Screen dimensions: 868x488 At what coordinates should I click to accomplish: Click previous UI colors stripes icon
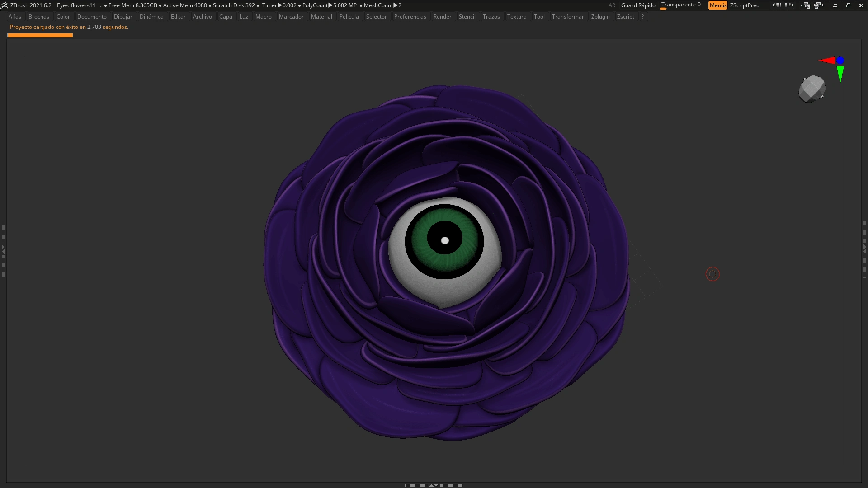click(776, 5)
